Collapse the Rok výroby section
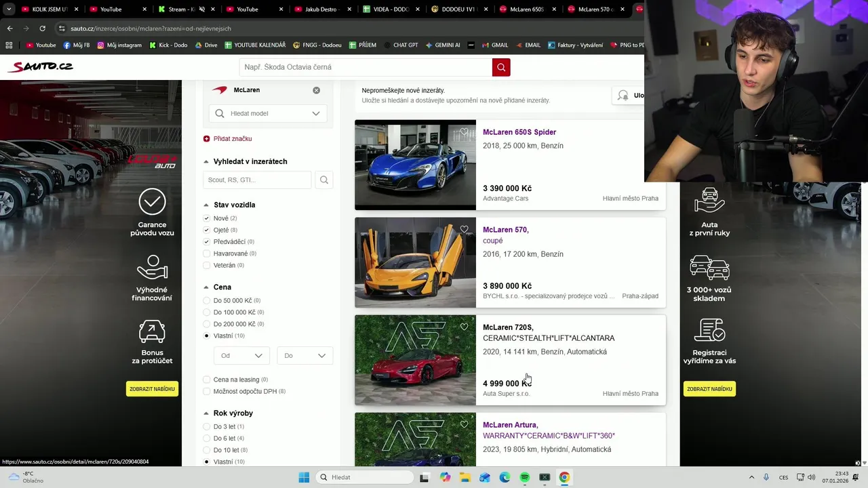The height and width of the screenshot is (488, 868). coord(206,413)
